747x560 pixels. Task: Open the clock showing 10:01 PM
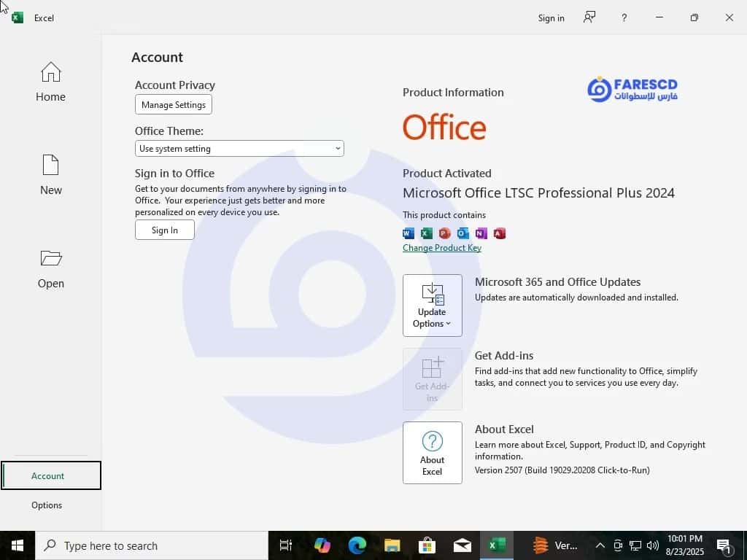point(684,545)
